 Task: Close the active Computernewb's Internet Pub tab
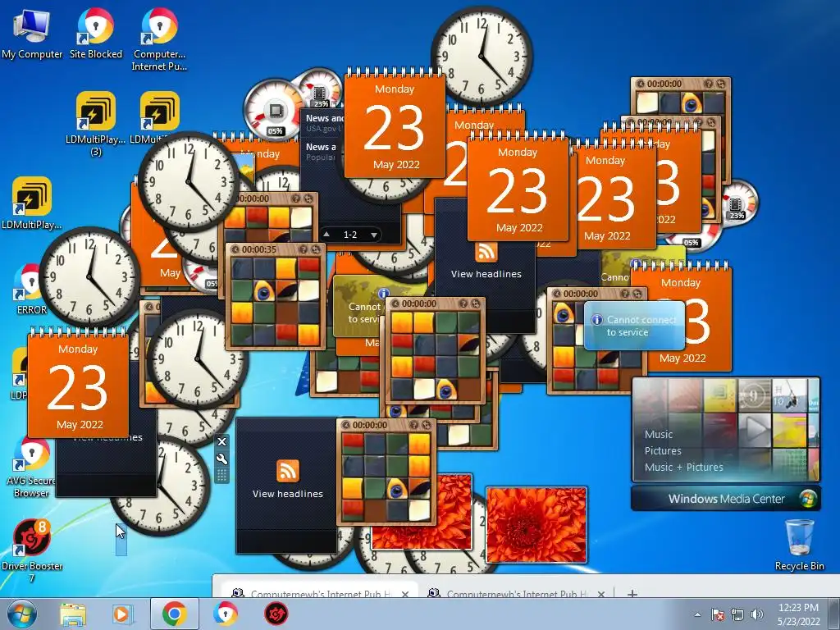coord(405,594)
